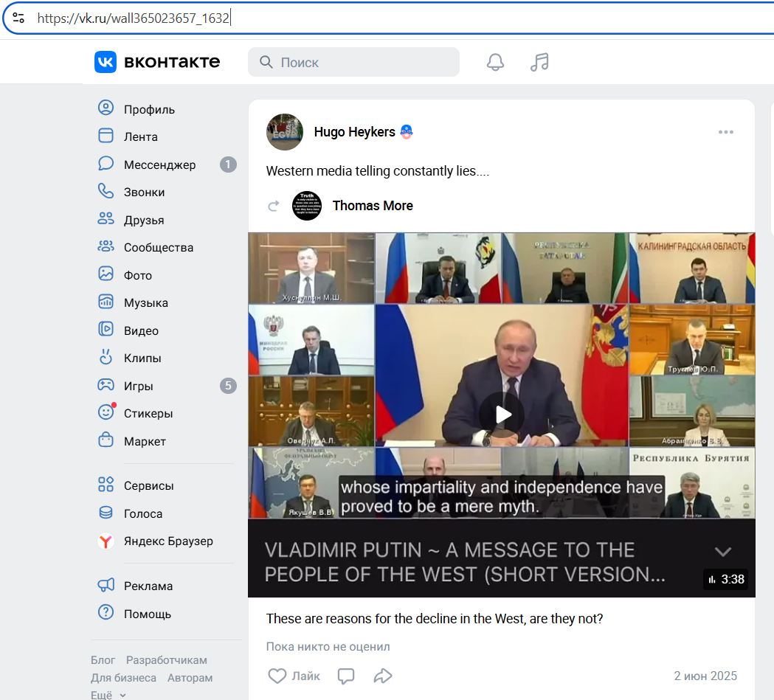The height and width of the screenshot is (700, 774).
Task: Click the site info icon in address bar
Action: tap(18, 18)
